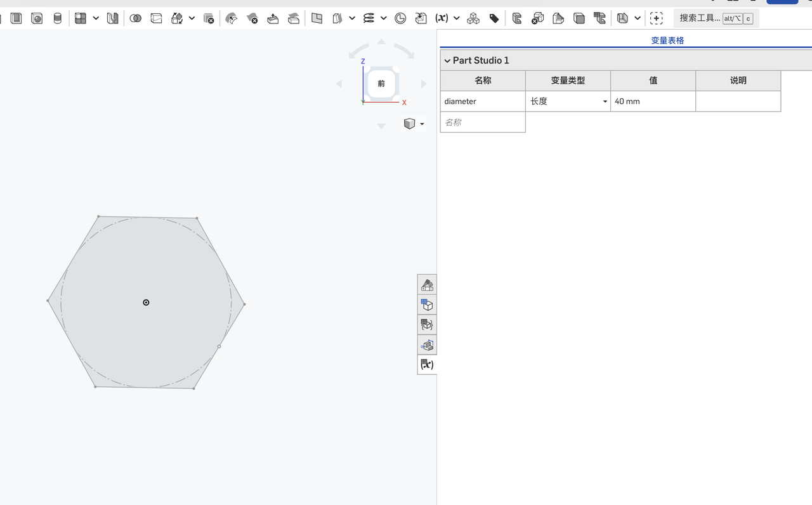
Task: Open the appearance panel side icon
Action: point(427,285)
